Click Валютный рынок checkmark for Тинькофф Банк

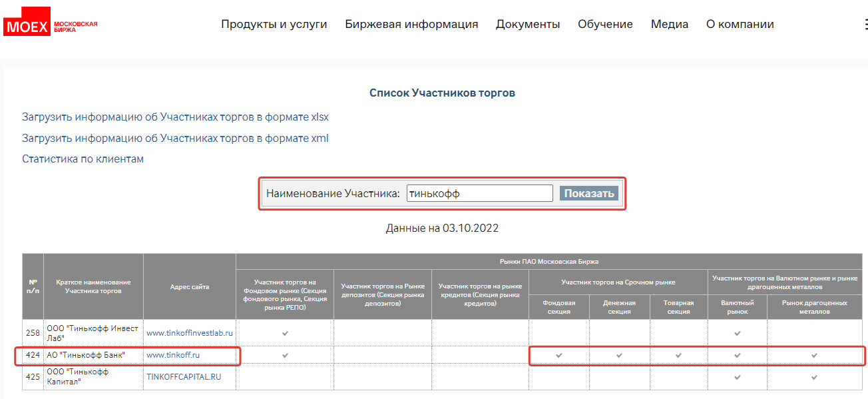[x=737, y=356]
